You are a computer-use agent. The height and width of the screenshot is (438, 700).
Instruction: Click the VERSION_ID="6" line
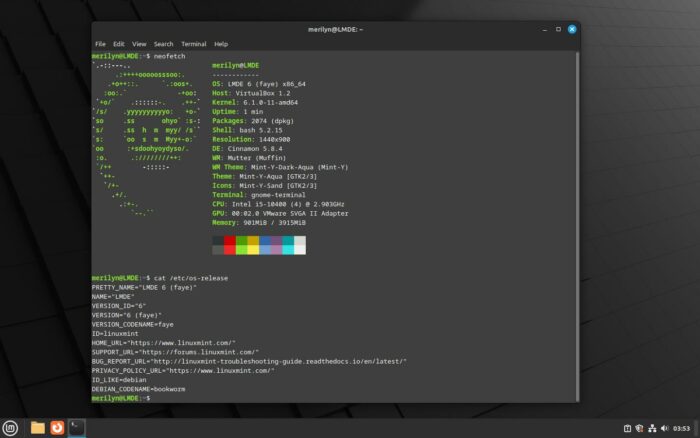[119, 306]
